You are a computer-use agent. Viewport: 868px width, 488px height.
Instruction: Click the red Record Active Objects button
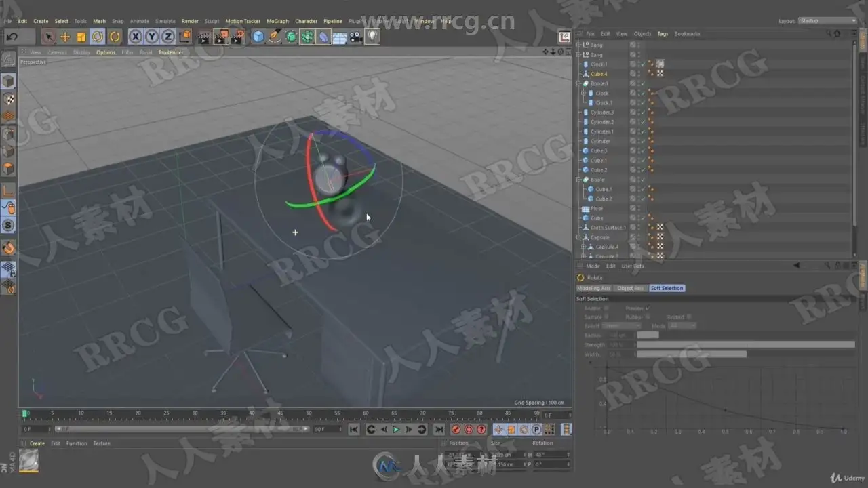point(456,430)
